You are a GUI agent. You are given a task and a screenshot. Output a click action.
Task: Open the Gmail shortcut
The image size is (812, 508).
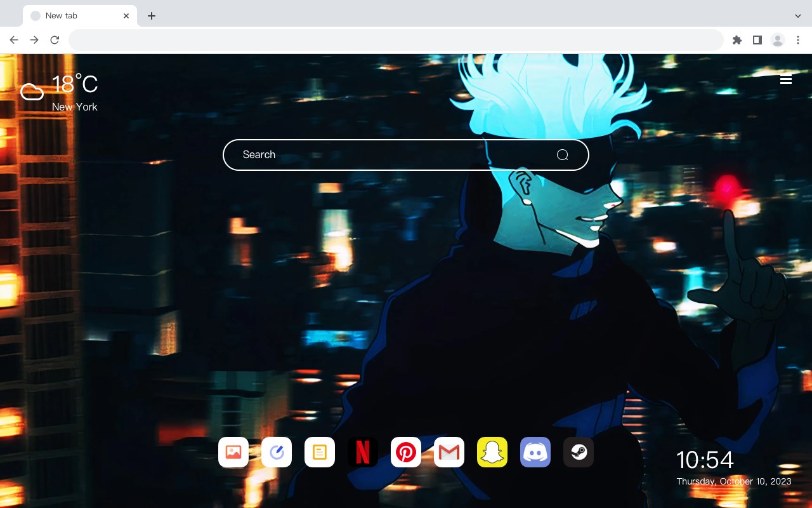point(449,452)
